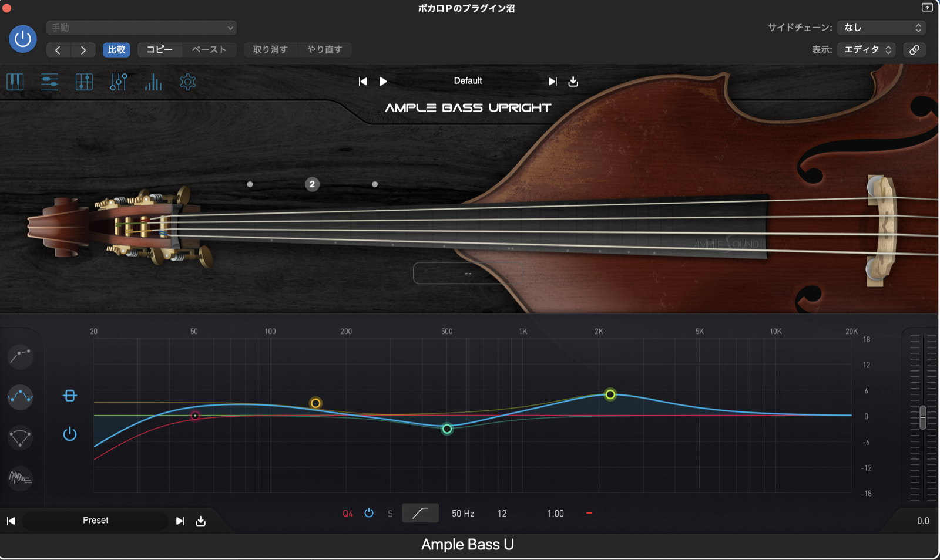
Task: Toggle the 比較 compare button
Action: pos(116,50)
